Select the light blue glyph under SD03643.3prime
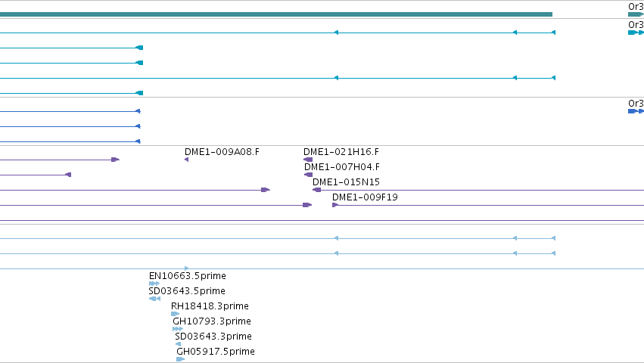 click(179, 344)
